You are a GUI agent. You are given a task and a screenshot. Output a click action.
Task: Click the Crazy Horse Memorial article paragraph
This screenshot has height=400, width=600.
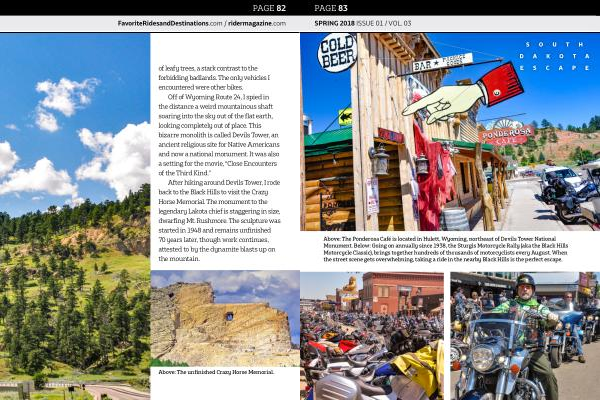tap(225, 218)
